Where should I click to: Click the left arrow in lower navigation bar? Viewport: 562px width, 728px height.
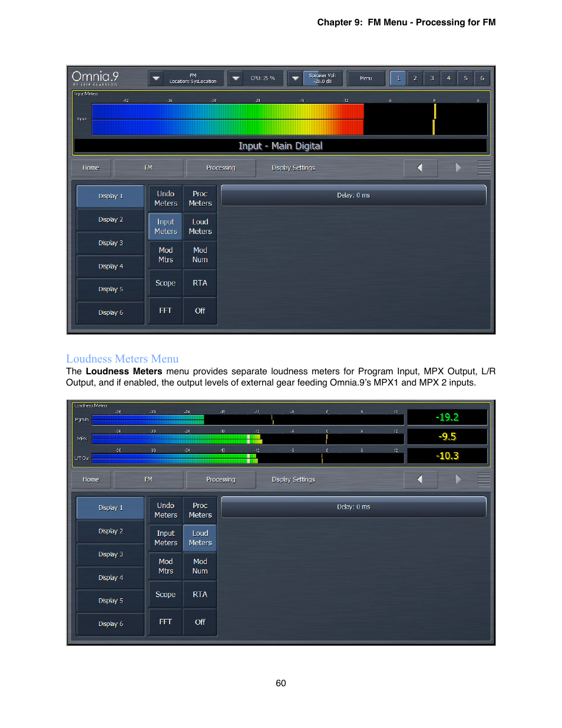pyautogui.click(x=420, y=480)
